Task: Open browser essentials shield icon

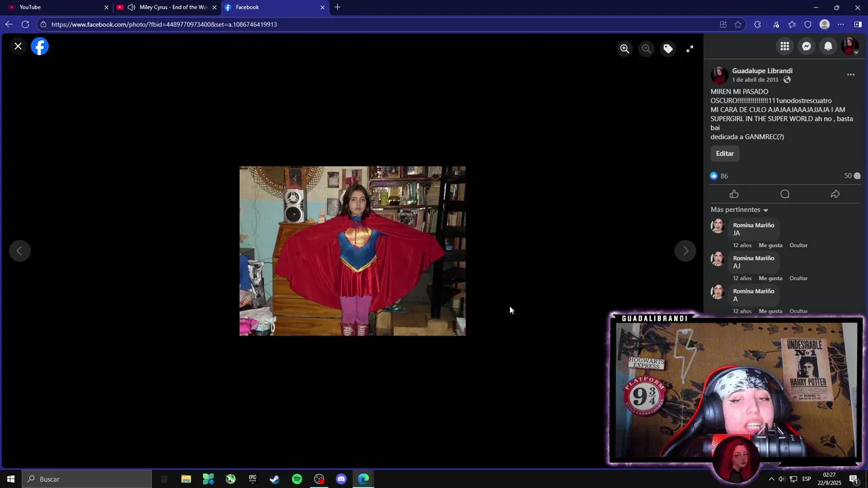Action: coord(808,24)
